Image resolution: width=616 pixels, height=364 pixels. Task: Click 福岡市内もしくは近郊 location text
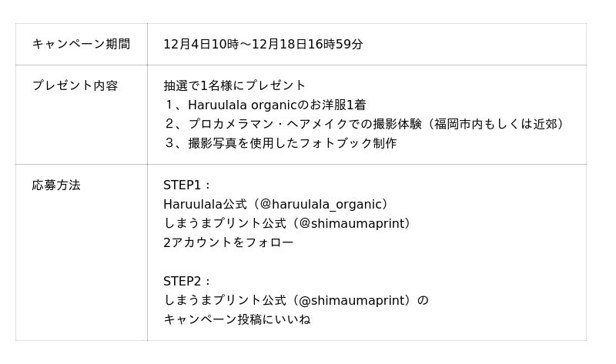[x=497, y=124]
